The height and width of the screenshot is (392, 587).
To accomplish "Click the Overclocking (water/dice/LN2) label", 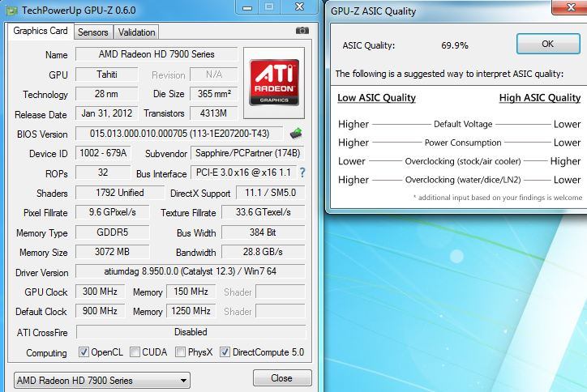I will click(463, 180).
